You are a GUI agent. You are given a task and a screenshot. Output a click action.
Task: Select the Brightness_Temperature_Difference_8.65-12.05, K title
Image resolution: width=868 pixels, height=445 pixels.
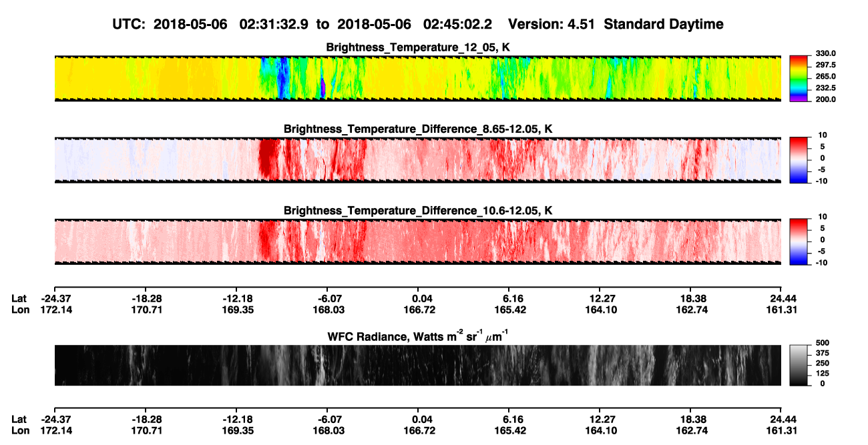[417, 129]
